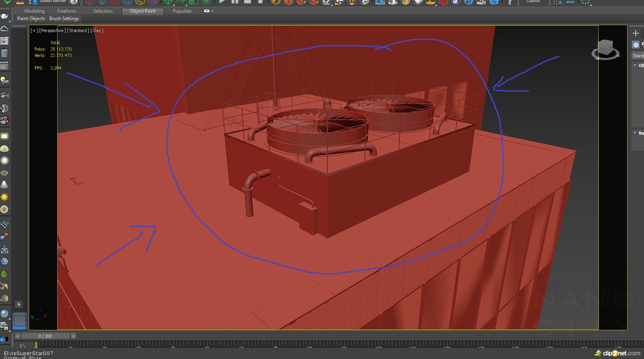Create a mesh light
Viewport: 644px width, 359px height.
(4, 173)
